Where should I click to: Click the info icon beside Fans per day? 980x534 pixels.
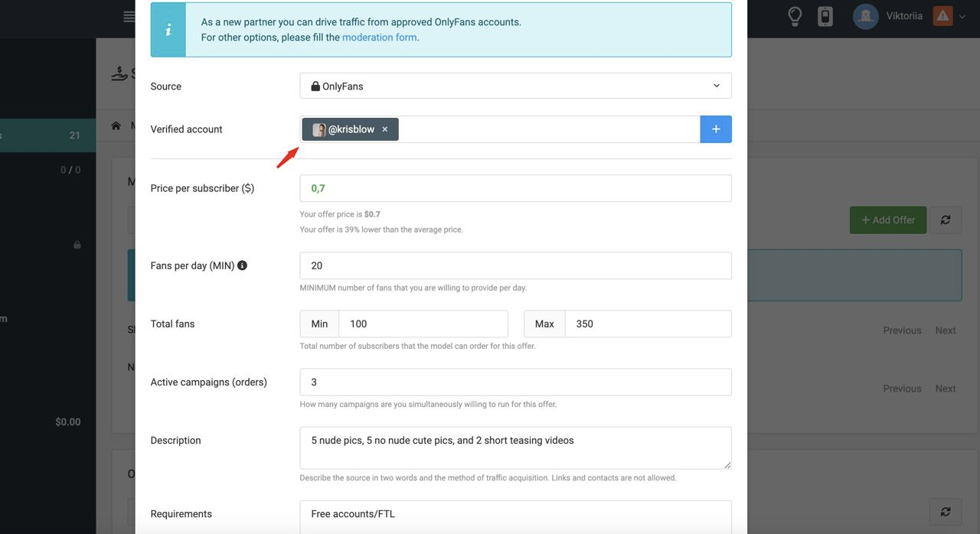(242, 265)
